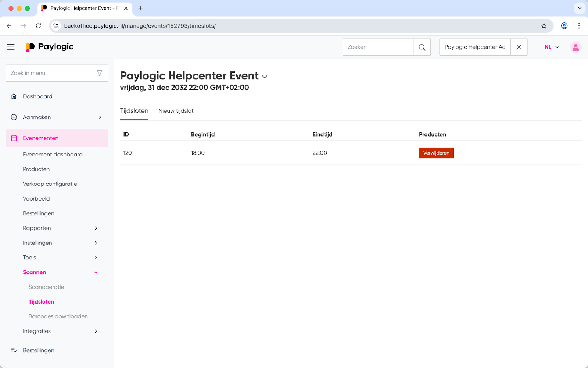The width and height of the screenshot is (588, 368).
Task: Expand the Instellingen submenu
Action: coord(96,243)
